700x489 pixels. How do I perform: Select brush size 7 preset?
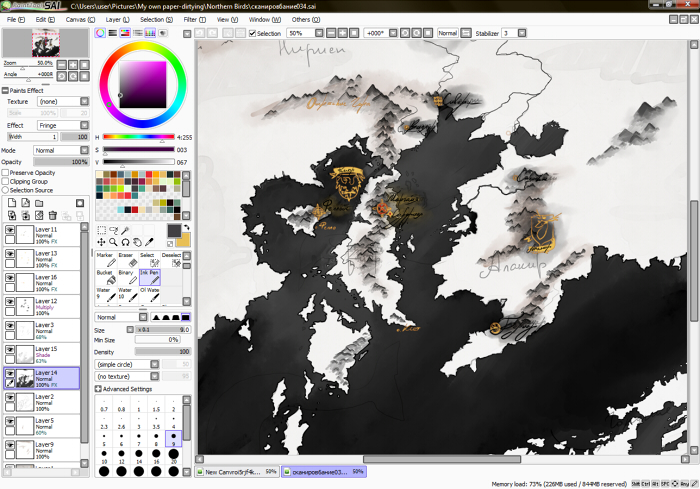138,439
